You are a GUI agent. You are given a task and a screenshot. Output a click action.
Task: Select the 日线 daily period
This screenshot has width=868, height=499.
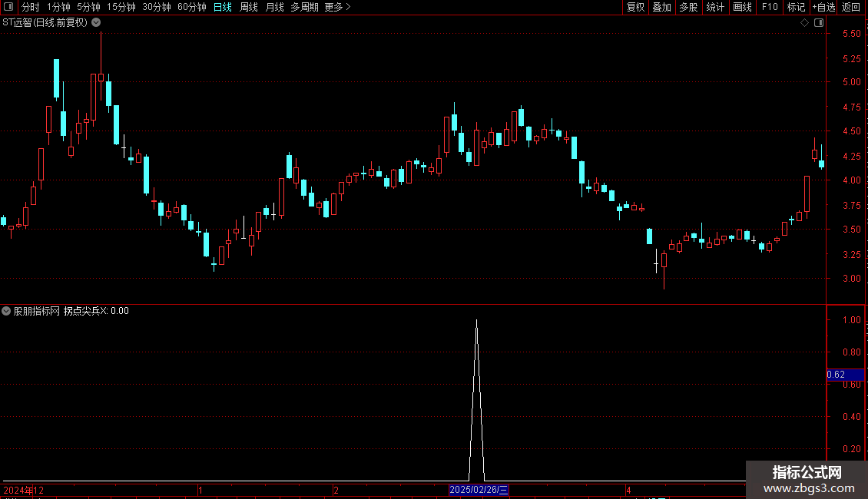click(223, 7)
